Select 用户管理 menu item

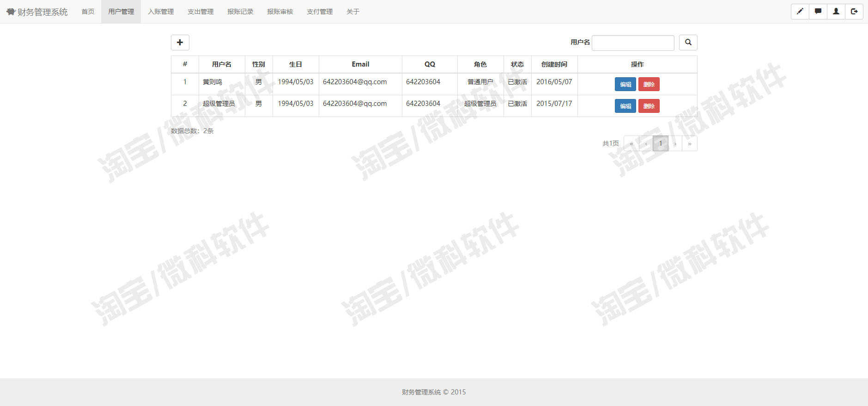coord(121,12)
